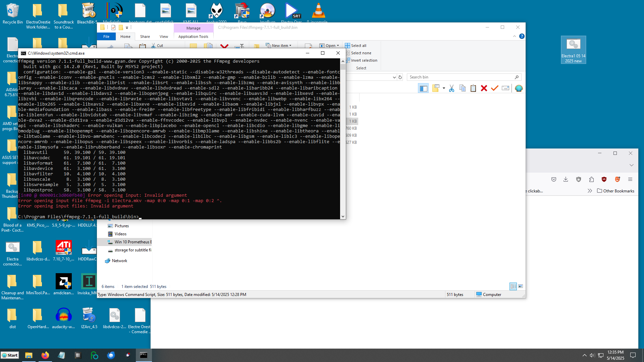
Task: Click the cmd scrollbar up arrow
Action: (x=343, y=61)
